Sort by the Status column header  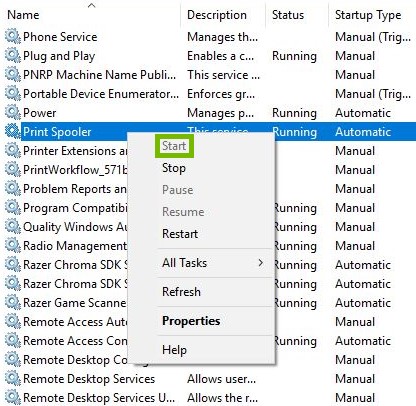point(288,15)
